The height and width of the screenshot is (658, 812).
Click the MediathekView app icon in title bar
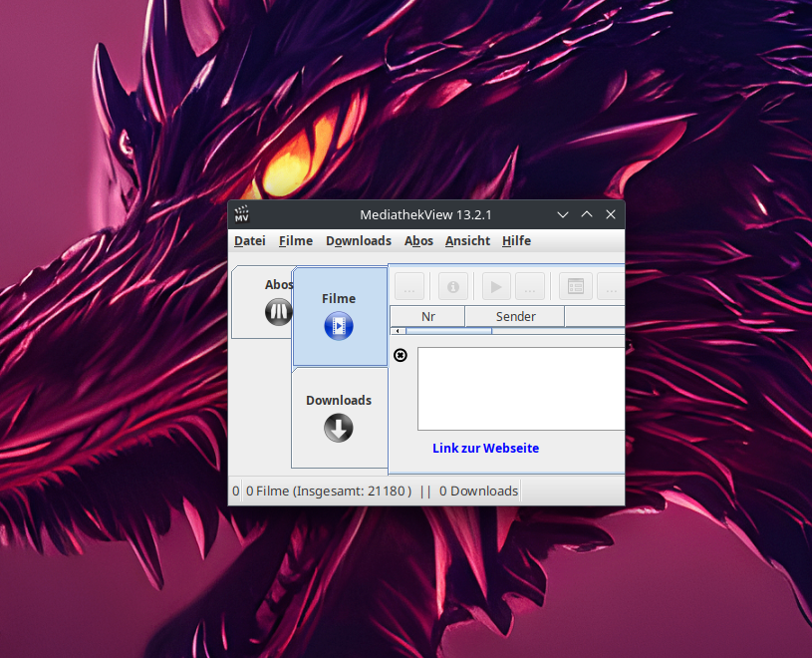[x=241, y=214]
